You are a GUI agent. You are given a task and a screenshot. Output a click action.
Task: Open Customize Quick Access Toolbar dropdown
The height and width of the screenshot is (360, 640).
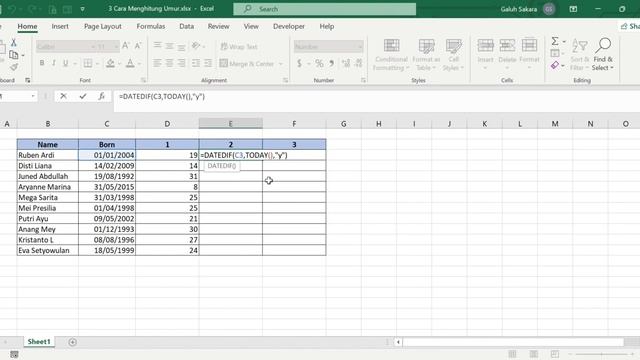pyautogui.click(x=82, y=9)
